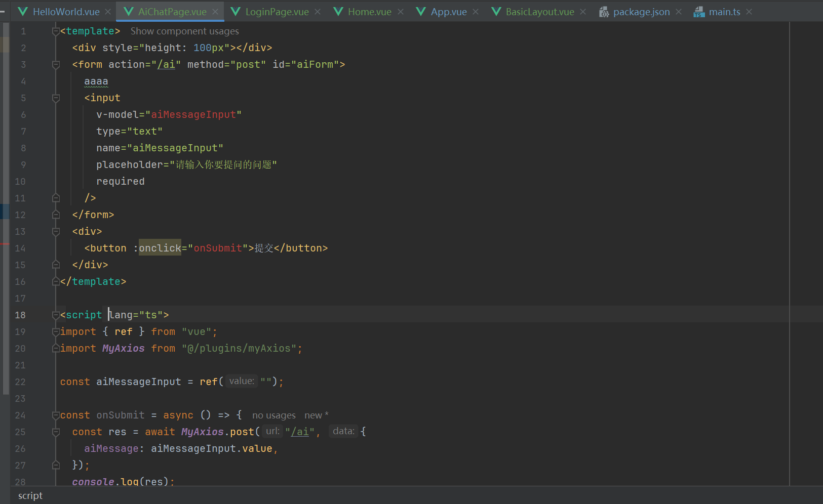The height and width of the screenshot is (504, 823).
Task: Collapse the form block on line 3
Action: click(56, 65)
